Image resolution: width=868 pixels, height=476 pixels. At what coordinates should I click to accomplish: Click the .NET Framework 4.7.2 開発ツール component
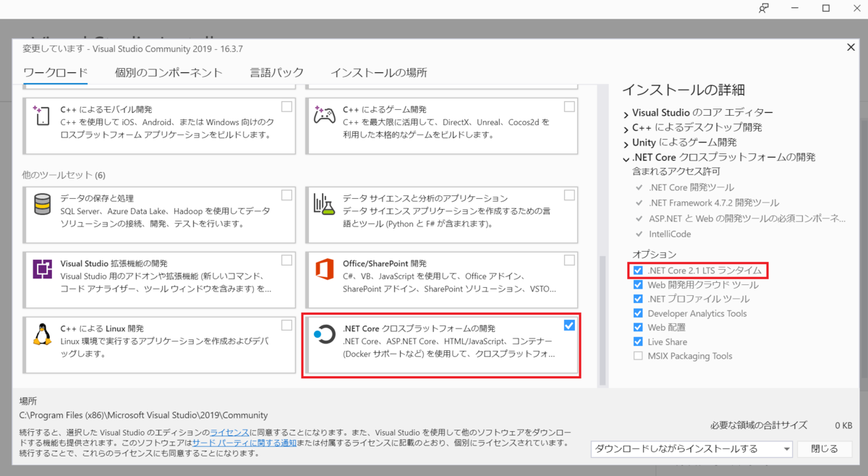(713, 203)
